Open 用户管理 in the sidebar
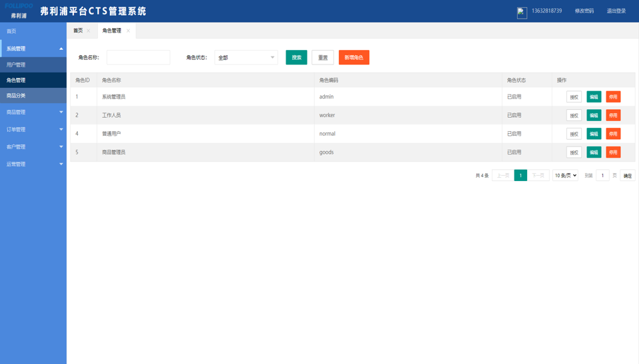 coord(33,65)
